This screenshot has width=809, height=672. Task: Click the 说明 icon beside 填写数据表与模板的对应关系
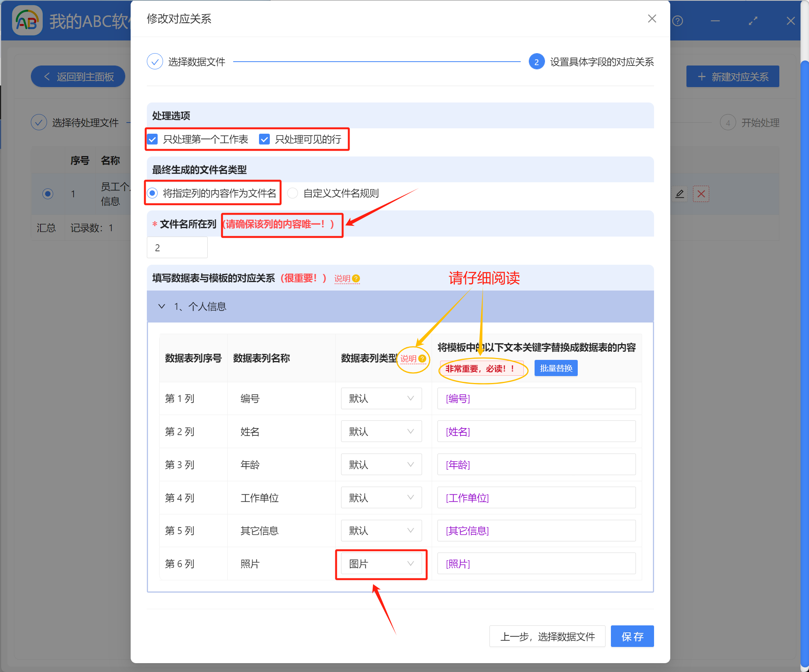356,278
